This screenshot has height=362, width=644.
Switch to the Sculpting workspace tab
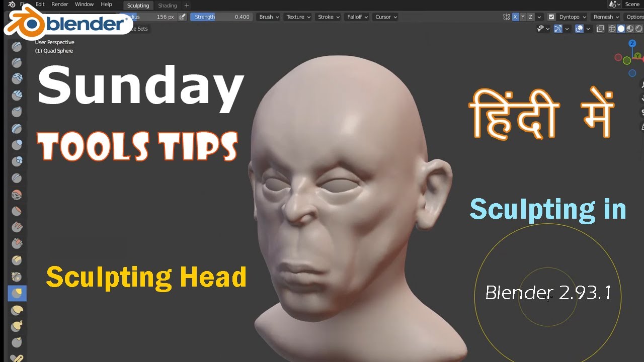pos(138,5)
